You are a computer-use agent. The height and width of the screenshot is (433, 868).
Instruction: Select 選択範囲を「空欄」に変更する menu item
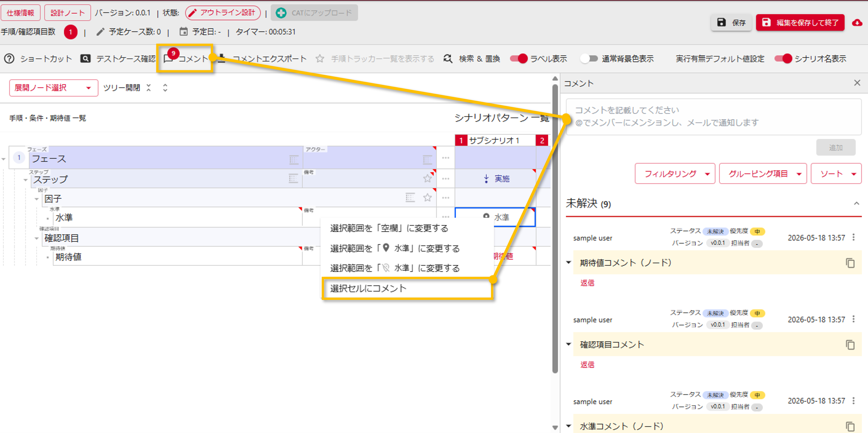(x=407, y=228)
